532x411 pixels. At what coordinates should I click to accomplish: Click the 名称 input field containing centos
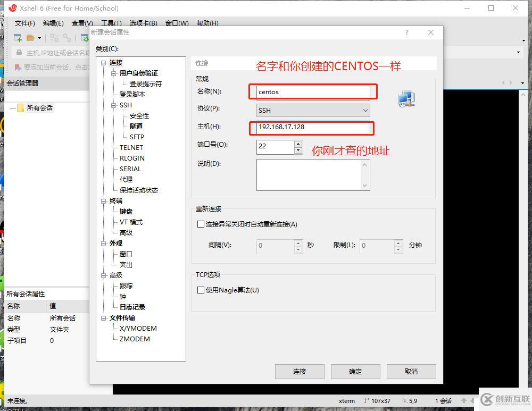(313, 92)
